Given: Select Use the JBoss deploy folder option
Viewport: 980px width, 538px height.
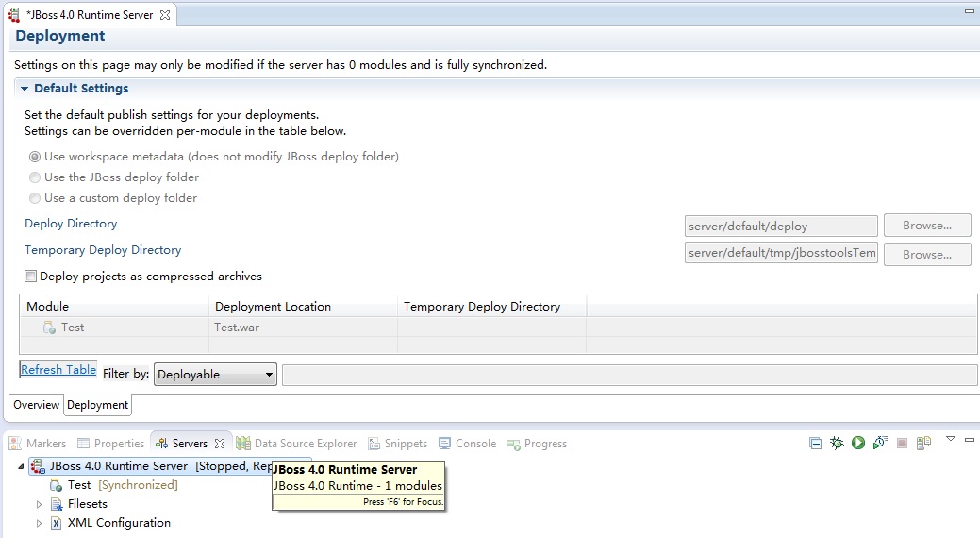Looking at the screenshot, I should pos(35,177).
